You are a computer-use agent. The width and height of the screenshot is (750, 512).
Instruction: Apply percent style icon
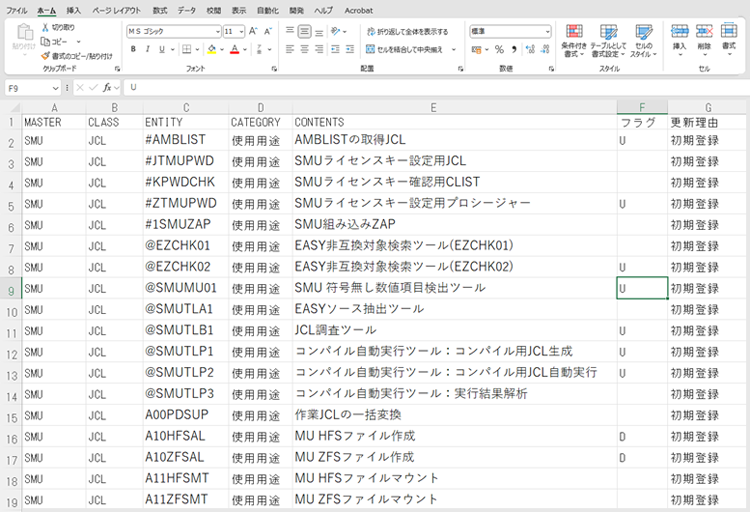(x=499, y=49)
